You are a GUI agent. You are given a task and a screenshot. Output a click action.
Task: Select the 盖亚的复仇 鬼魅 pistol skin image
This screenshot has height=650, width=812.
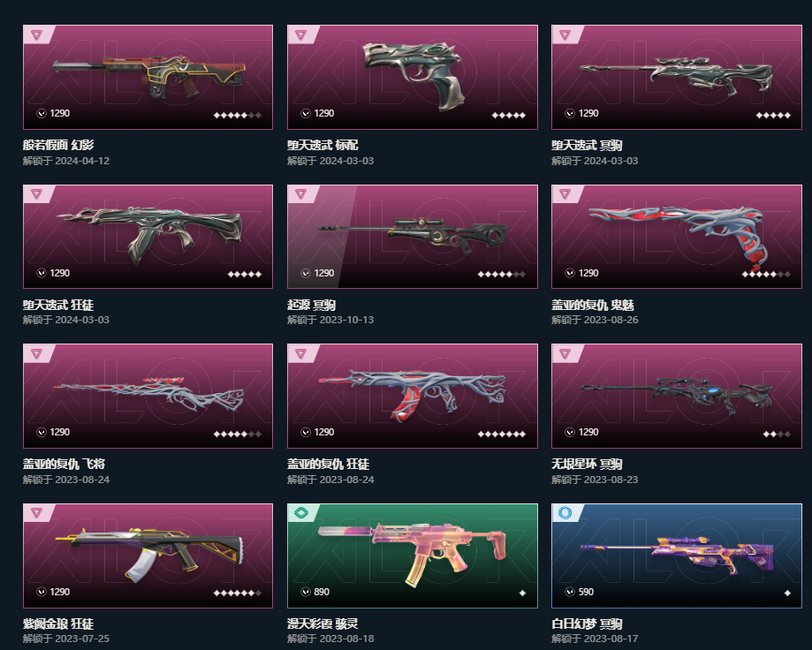point(676,237)
